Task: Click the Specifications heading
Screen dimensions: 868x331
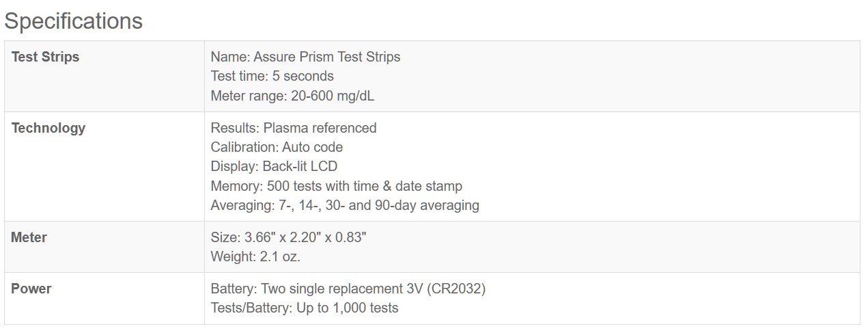Action: click(74, 21)
